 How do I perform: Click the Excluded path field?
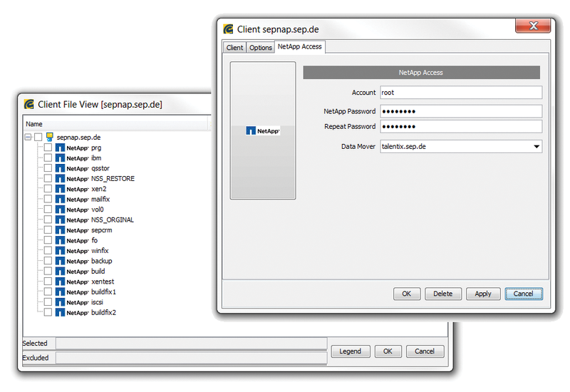[x=191, y=358]
